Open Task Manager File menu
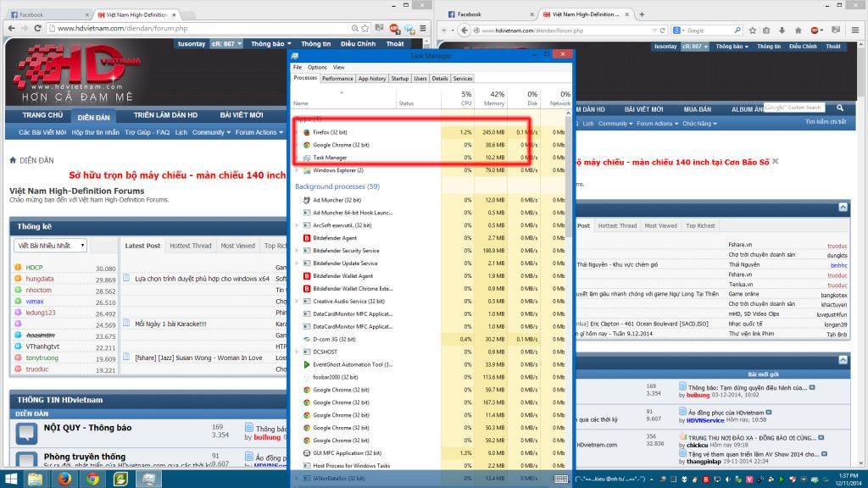This screenshot has width=868, height=488. point(298,67)
